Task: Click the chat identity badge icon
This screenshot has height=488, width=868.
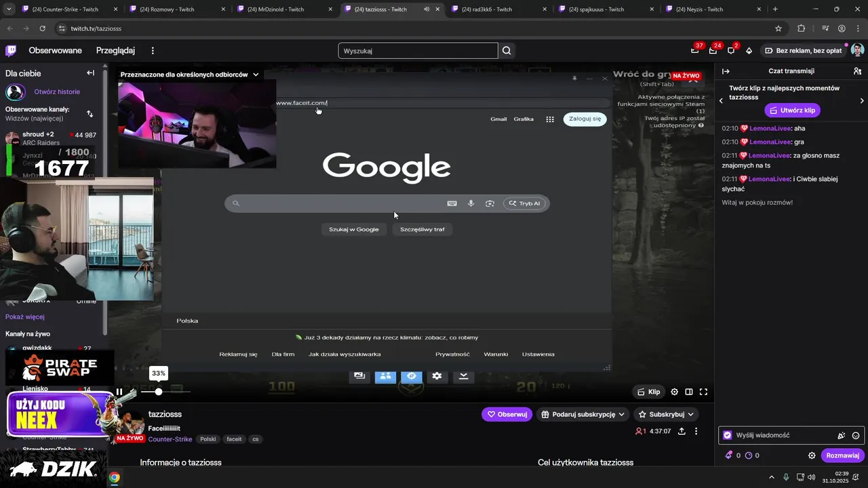Action: (728, 435)
